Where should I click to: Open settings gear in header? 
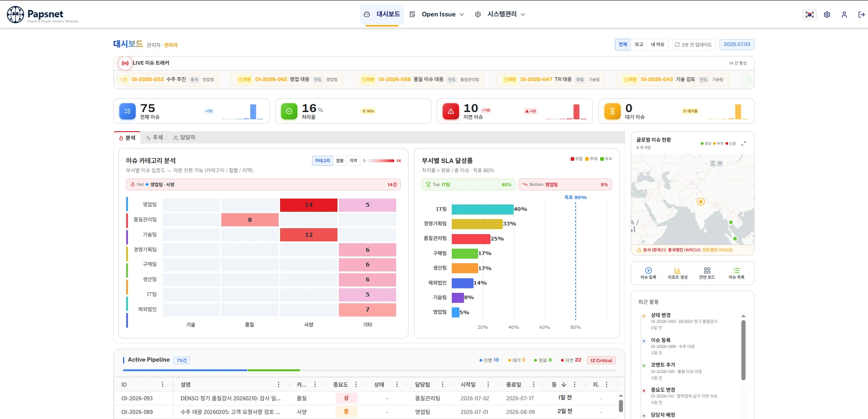pos(827,15)
